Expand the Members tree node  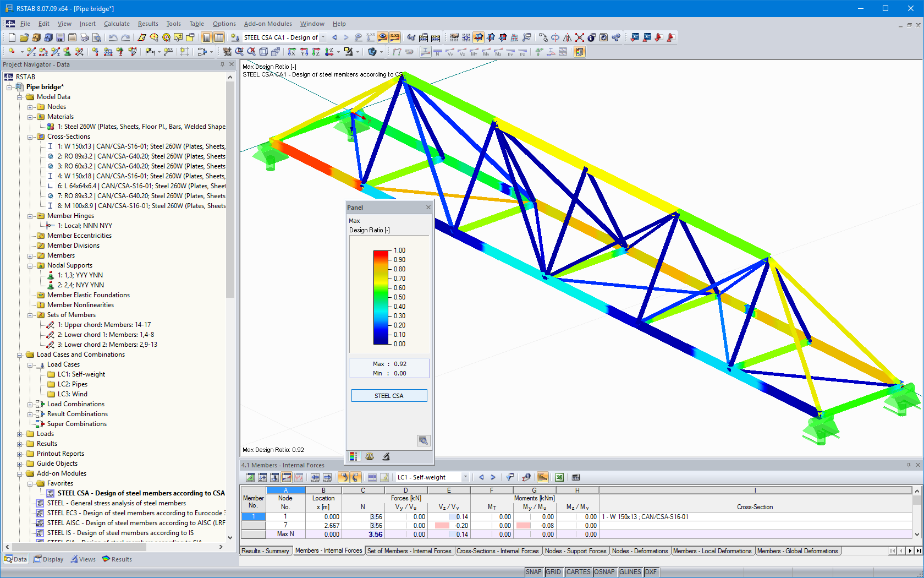[30, 255]
